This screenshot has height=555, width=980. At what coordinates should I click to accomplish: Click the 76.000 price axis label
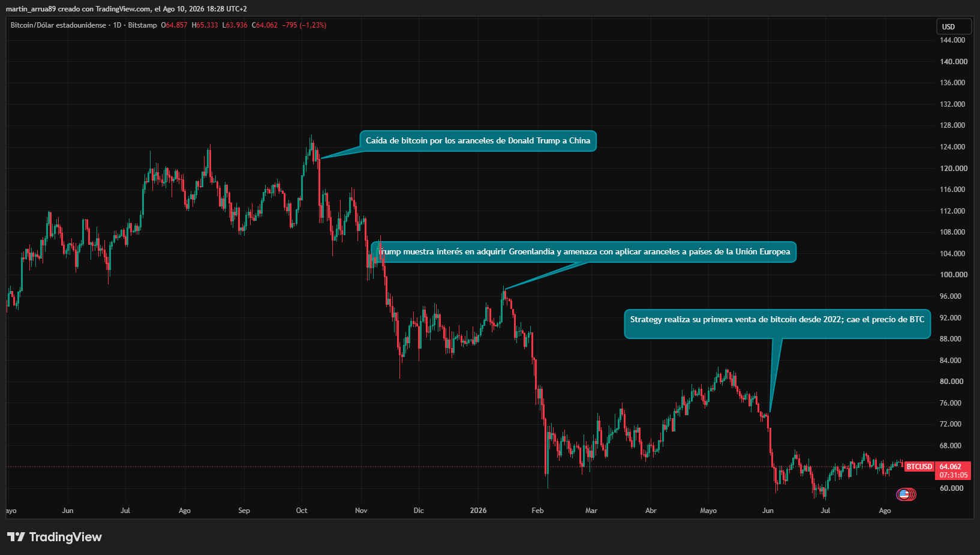[951, 403]
